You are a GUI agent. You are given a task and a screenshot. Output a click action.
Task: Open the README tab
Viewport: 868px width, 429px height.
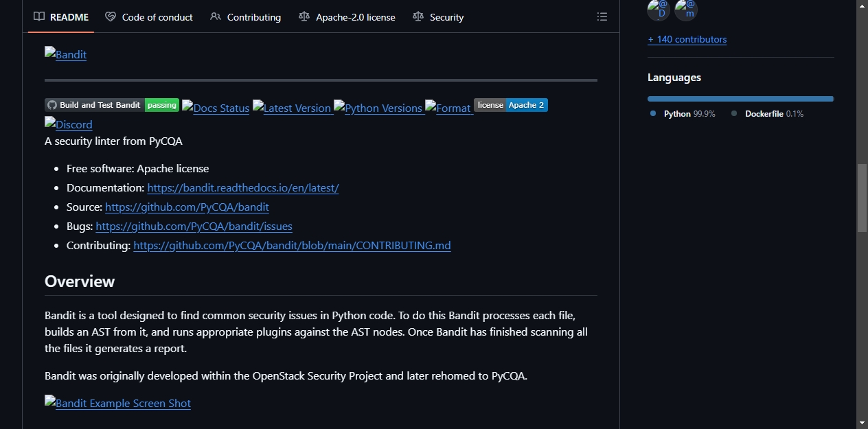point(61,17)
